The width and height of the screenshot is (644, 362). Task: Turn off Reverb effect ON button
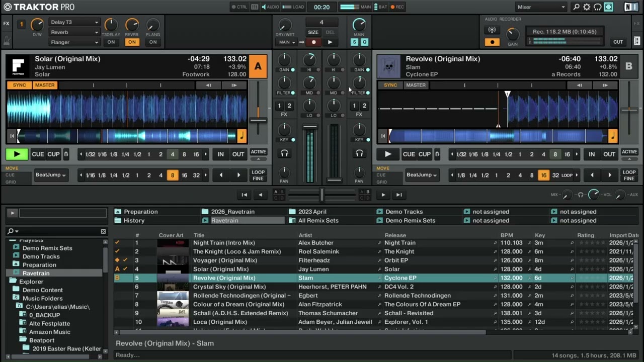click(x=132, y=42)
